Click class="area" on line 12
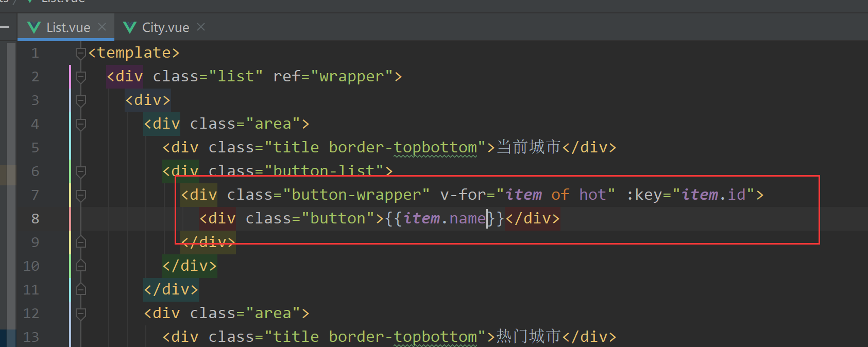 [x=245, y=313]
